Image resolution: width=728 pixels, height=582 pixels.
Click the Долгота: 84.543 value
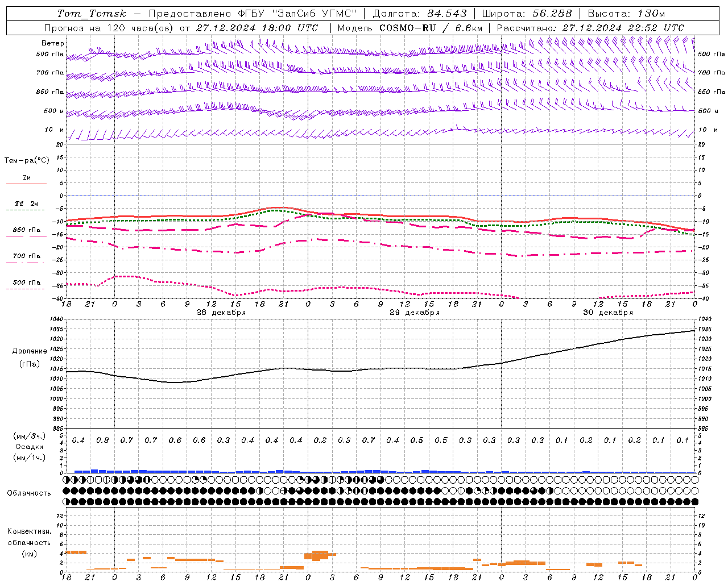[x=420, y=14]
